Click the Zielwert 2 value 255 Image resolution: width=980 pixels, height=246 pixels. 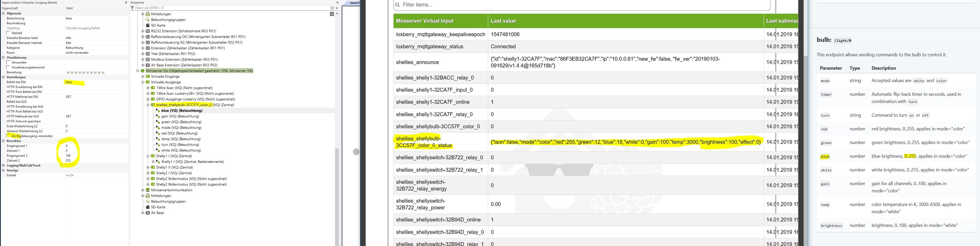tap(68, 161)
